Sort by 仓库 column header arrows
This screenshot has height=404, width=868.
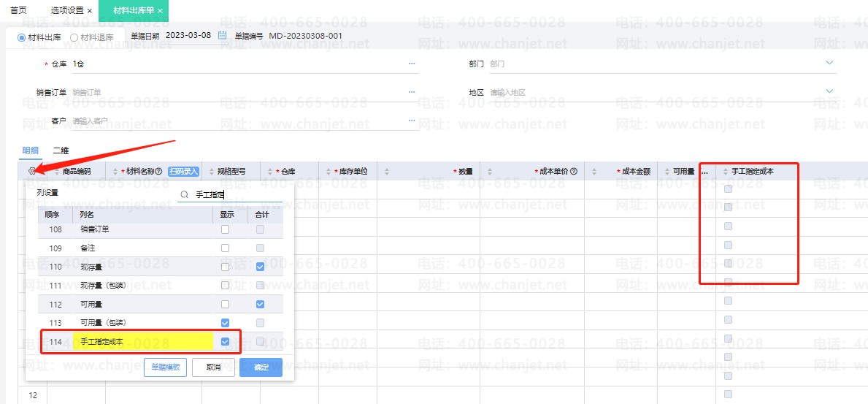click(x=270, y=172)
